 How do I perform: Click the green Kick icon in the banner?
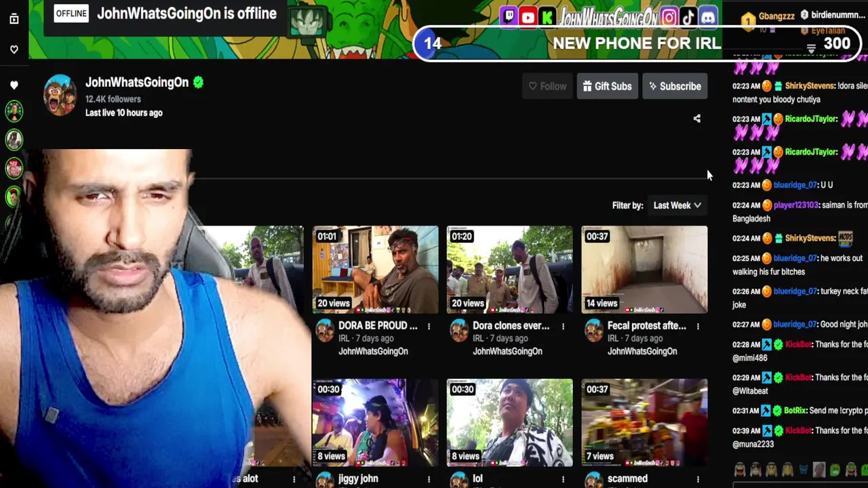[x=547, y=18]
